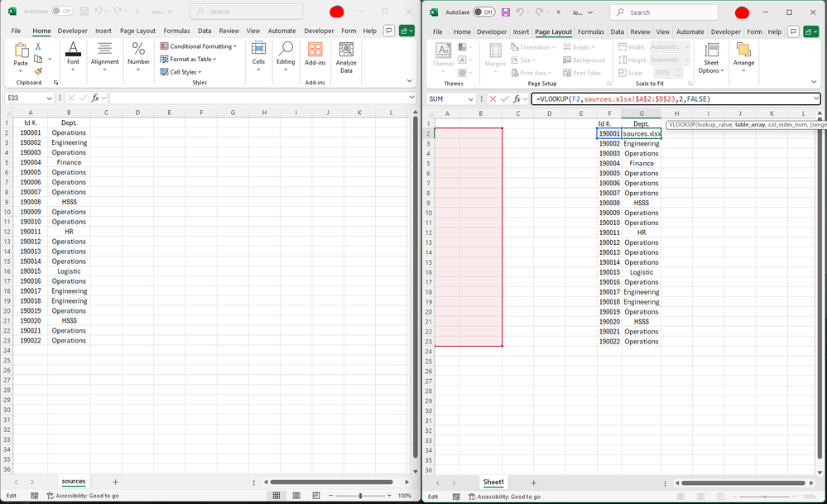
Task: Cancel the formula entry with the X icon
Action: click(493, 98)
